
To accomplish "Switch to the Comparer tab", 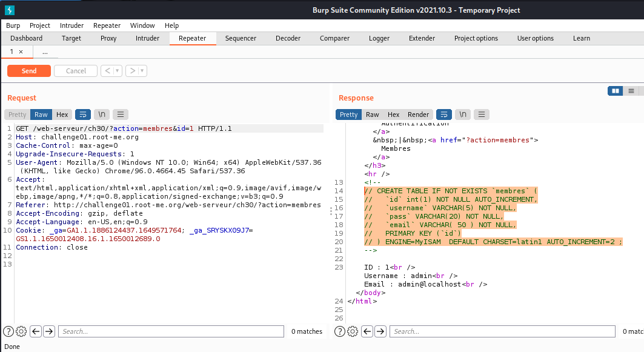I will (335, 38).
